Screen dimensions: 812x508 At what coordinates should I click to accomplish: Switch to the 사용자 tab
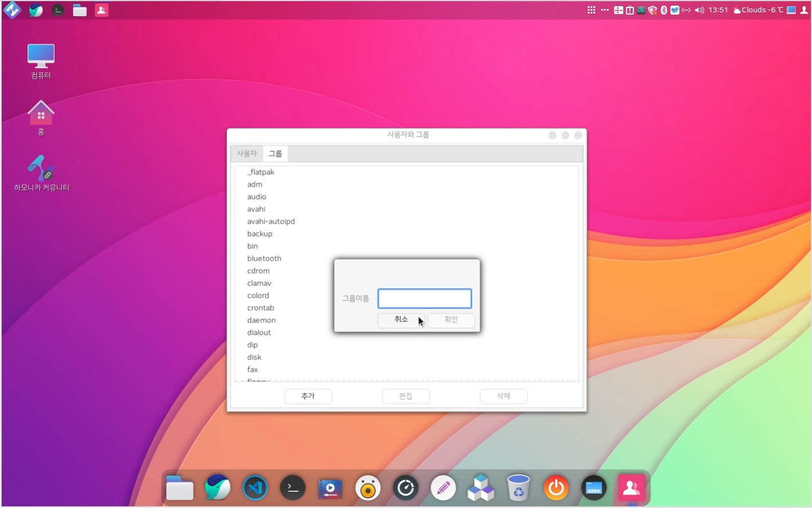(x=246, y=153)
